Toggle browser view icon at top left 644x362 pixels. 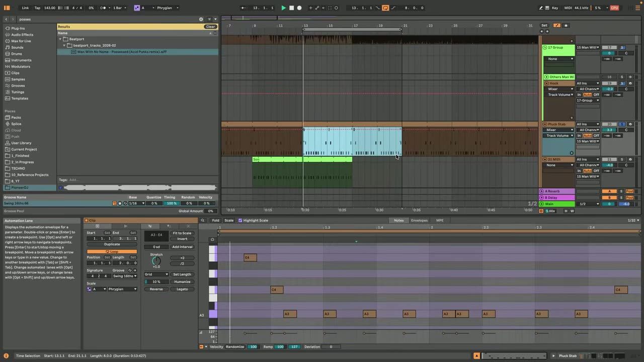(7, 8)
